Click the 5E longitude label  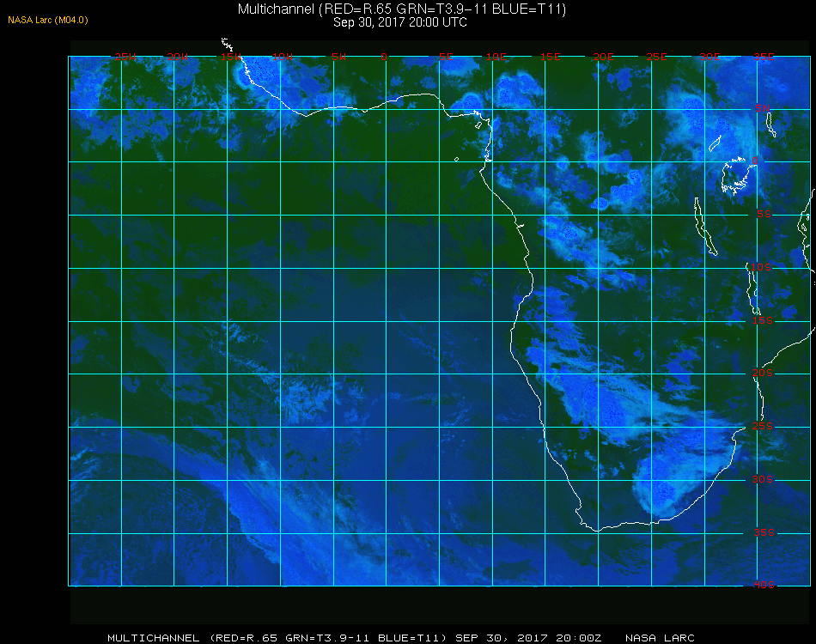[446, 57]
